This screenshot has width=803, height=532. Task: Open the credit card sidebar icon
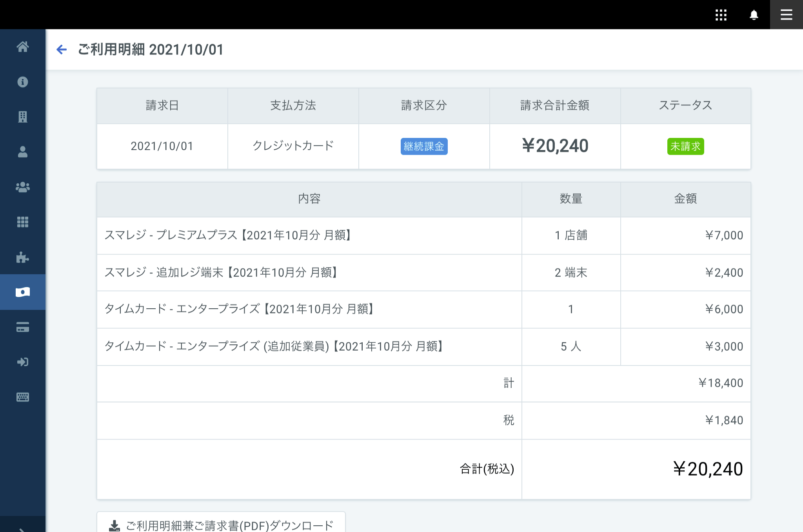23,327
